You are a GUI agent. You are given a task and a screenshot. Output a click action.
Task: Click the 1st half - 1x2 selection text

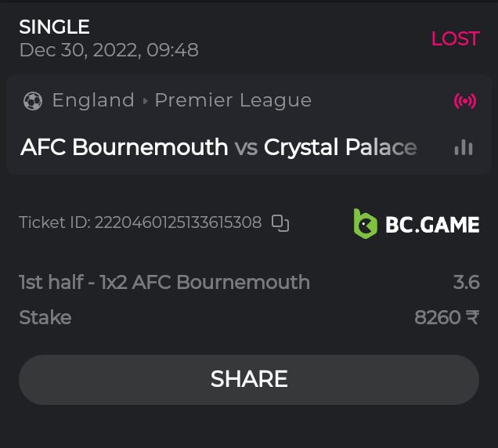pos(164,282)
